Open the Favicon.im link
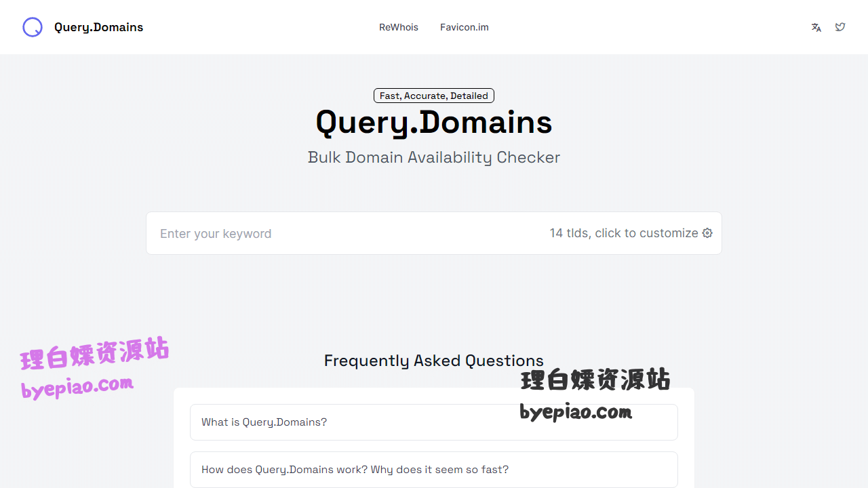Viewport: 868px width, 488px height. (x=465, y=27)
